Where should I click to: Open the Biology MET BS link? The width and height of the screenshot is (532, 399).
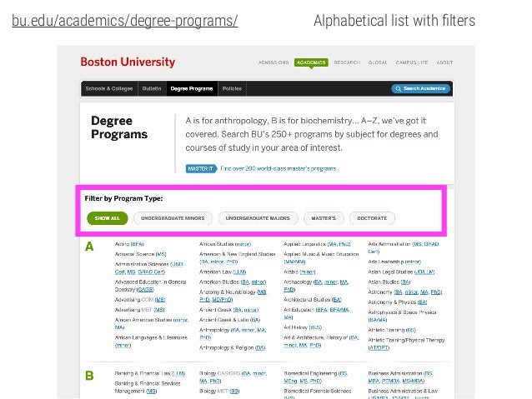tap(234, 392)
